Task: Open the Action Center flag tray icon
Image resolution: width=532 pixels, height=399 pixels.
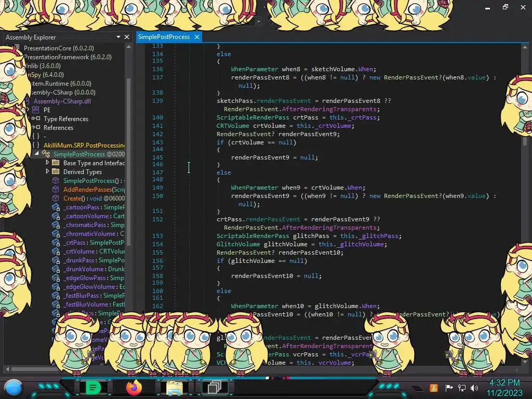Action: click(x=449, y=388)
